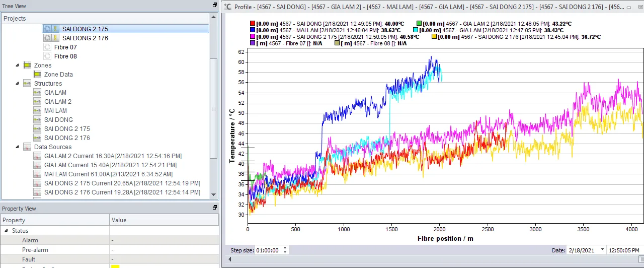644x268 pixels.
Task: Click the Fibre 08 channel icon
Action: coord(47,56)
